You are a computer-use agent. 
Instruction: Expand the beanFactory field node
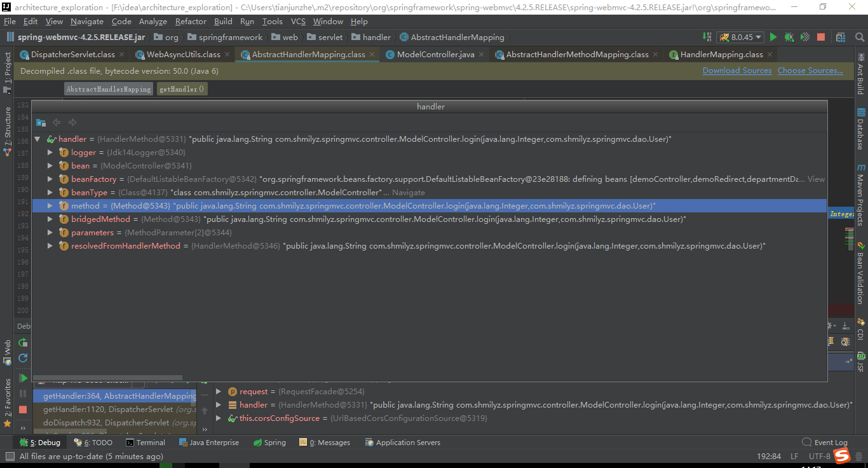click(x=50, y=179)
